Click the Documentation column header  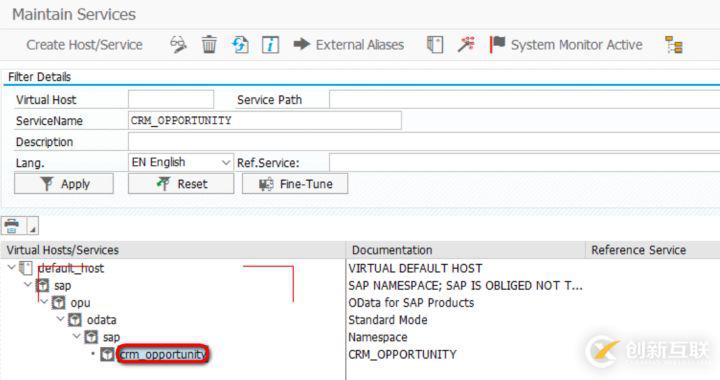point(466,250)
